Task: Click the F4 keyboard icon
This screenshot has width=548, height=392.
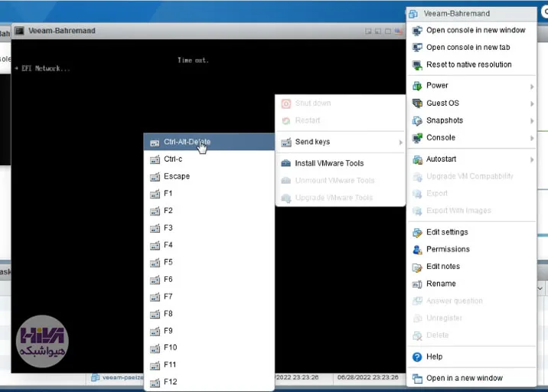Action: pyautogui.click(x=155, y=246)
